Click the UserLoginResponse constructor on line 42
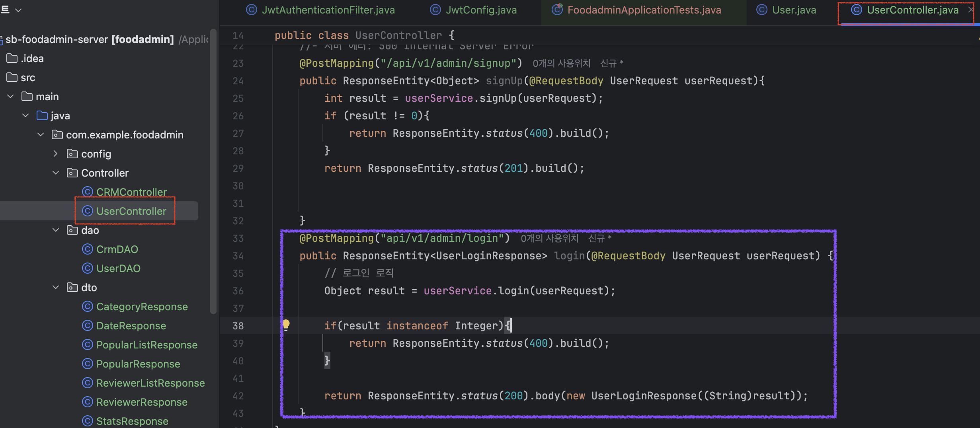This screenshot has height=428, width=980. [644, 396]
